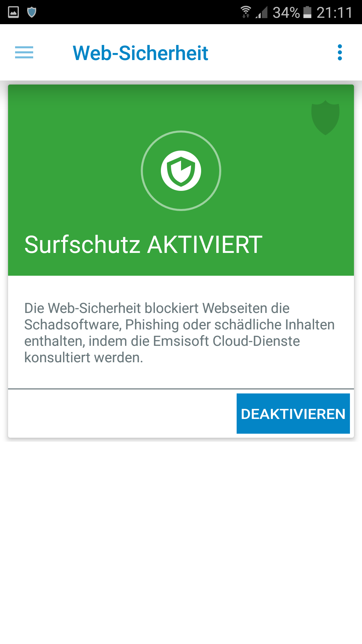Tap the faded shield badge in card corner

(325, 117)
